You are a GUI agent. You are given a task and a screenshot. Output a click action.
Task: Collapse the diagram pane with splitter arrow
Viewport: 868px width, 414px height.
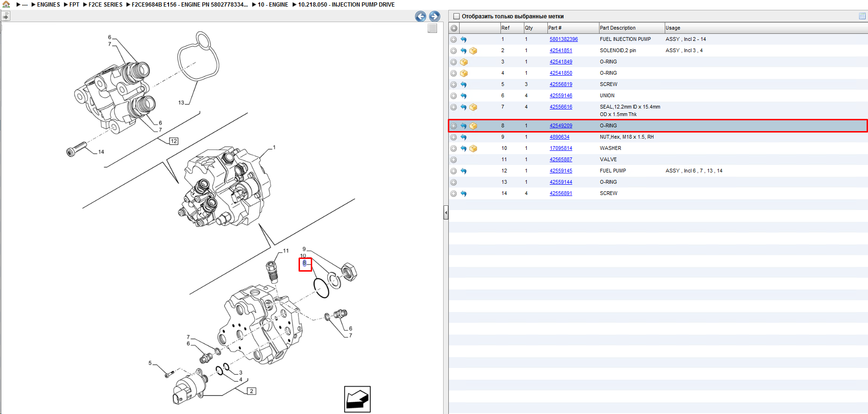pyautogui.click(x=446, y=213)
